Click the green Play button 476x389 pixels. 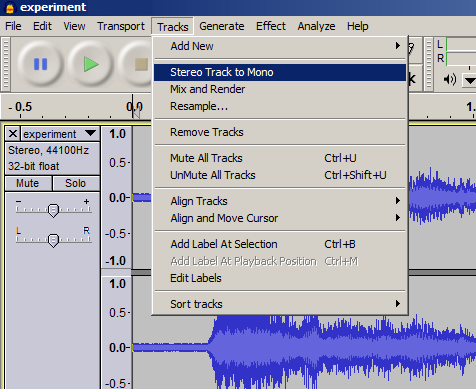pos(91,64)
